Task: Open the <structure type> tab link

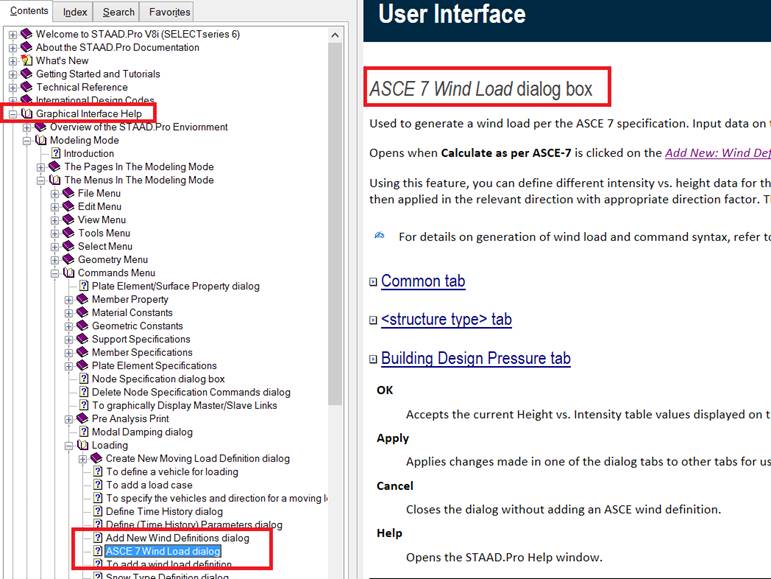Action: coord(446,320)
